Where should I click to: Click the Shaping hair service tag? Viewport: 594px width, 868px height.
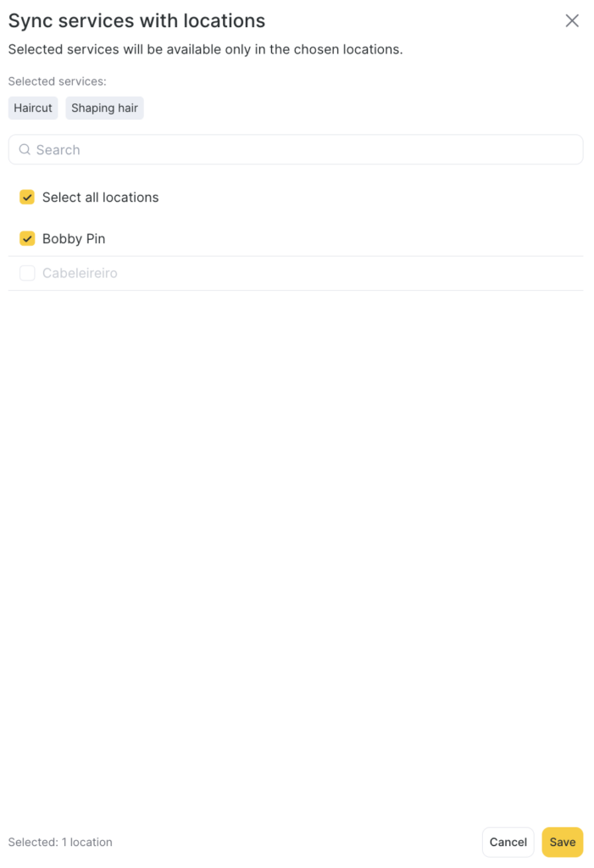pos(104,108)
